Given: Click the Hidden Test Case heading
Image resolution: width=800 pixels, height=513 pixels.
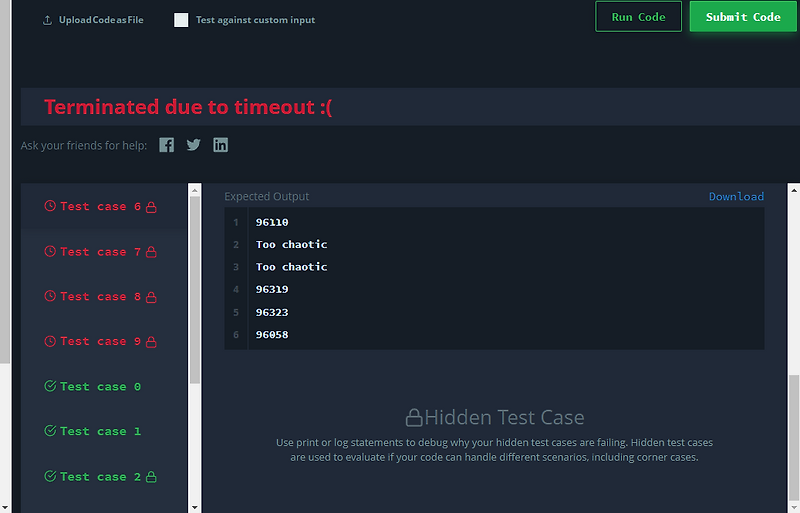Looking at the screenshot, I should [504, 418].
